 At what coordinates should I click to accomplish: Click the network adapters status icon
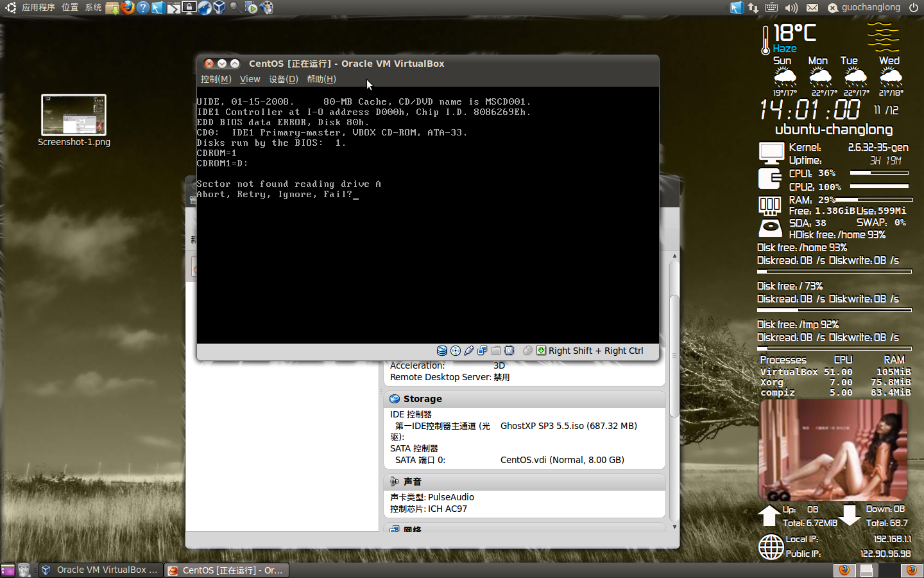click(x=483, y=351)
